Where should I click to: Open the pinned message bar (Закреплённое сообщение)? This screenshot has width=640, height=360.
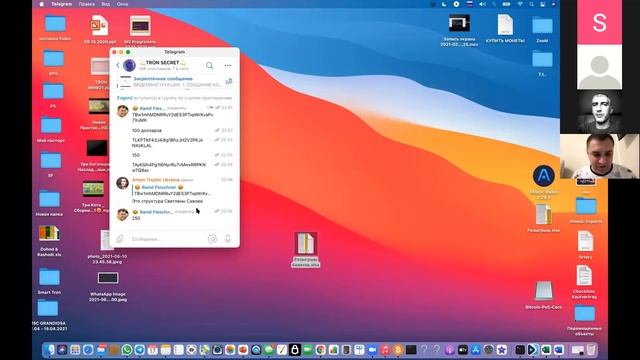click(x=175, y=82)
